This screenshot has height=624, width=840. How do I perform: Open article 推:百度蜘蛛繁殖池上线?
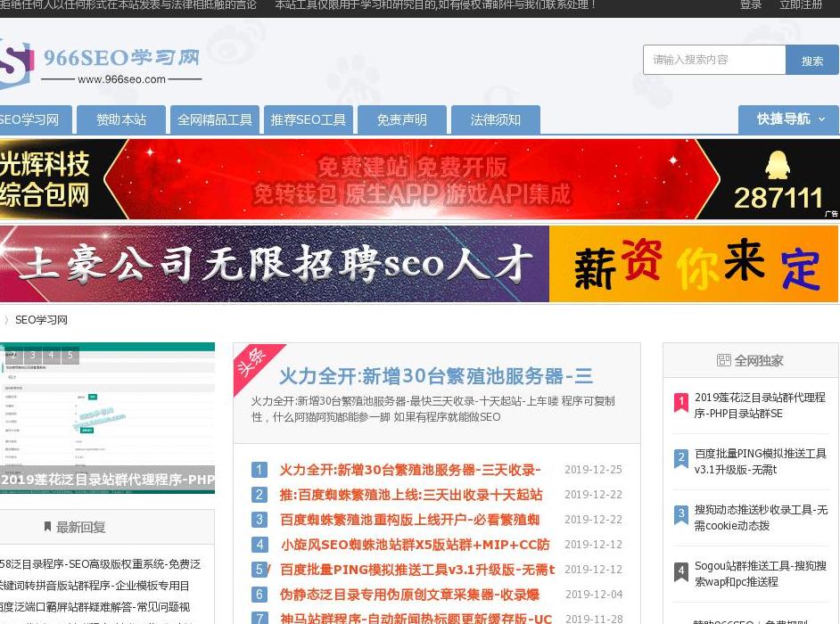(411, 495)
